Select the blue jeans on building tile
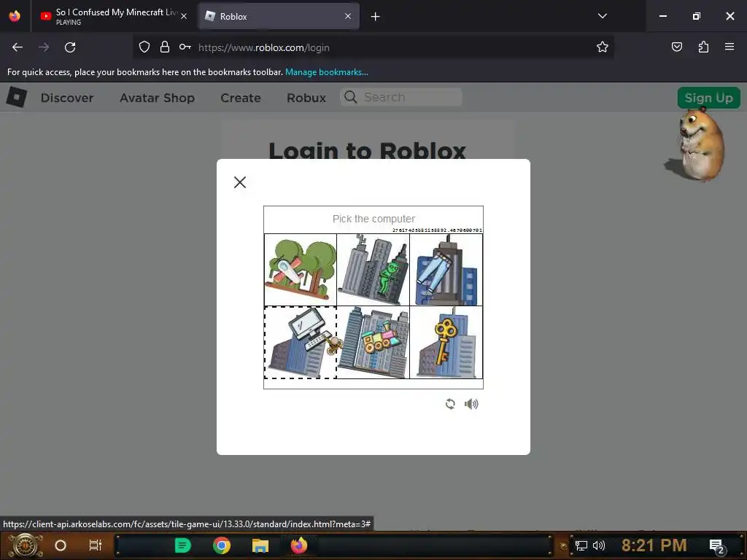 (x=446, y=270)
